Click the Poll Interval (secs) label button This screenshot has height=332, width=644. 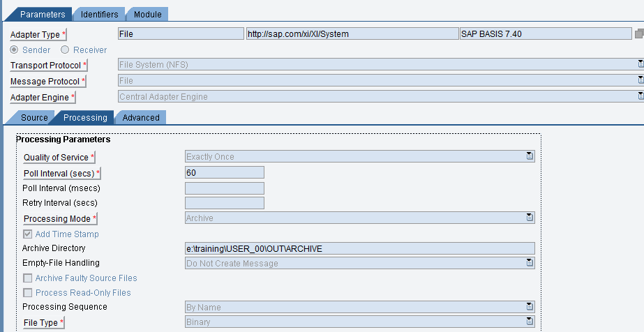pos(61,174)
